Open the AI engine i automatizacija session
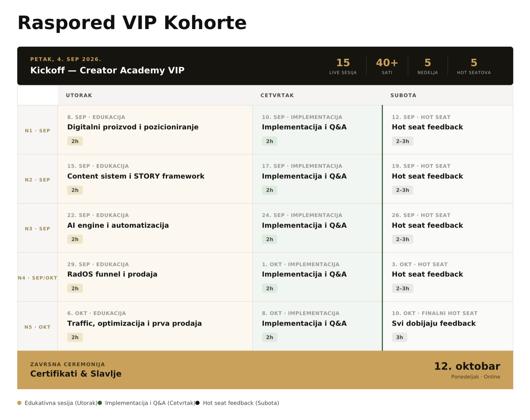The height and width of the screenshot is (420, 530). click(x=155, y=228)
